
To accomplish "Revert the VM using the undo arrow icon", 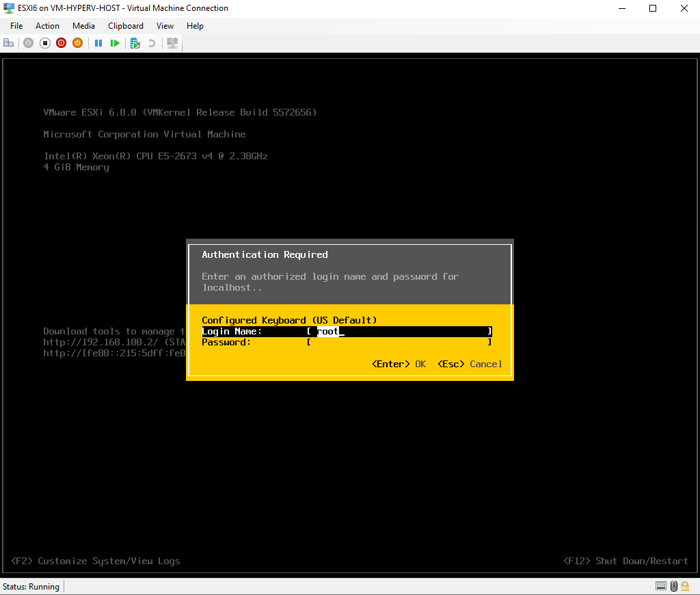I will [152, 43].
